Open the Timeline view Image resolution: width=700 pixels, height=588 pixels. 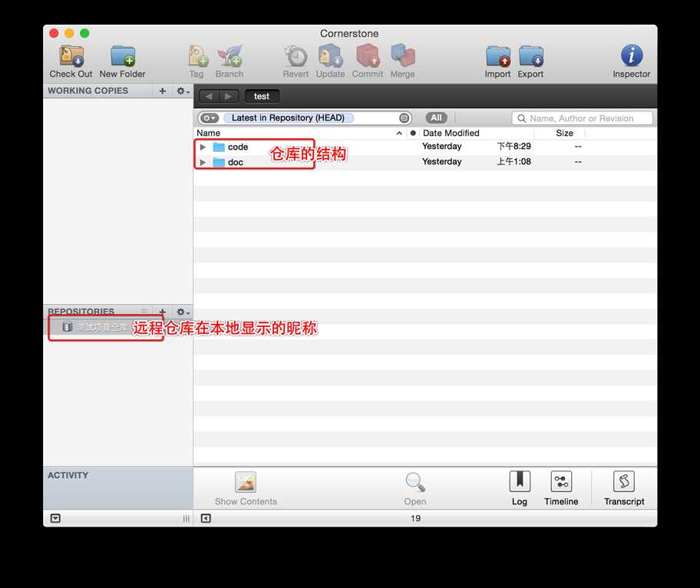click(x=561, y=488)
